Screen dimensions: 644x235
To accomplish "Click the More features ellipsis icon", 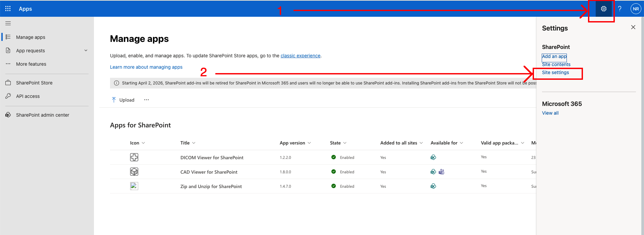I will (x=8, y=64).
